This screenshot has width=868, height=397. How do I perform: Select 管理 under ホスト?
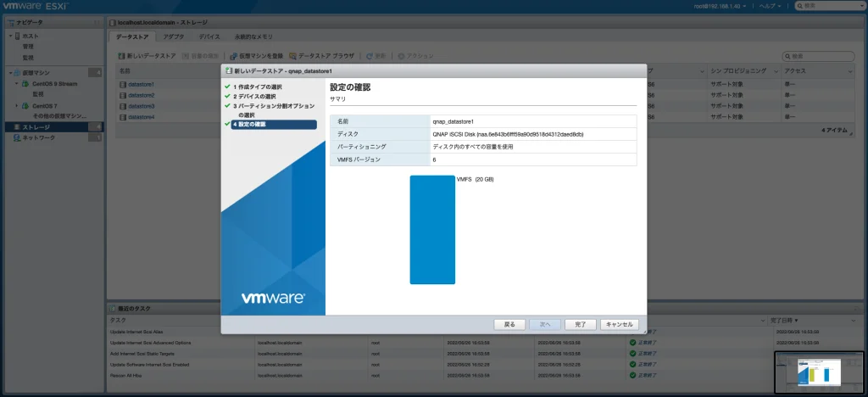click(28, 47)
